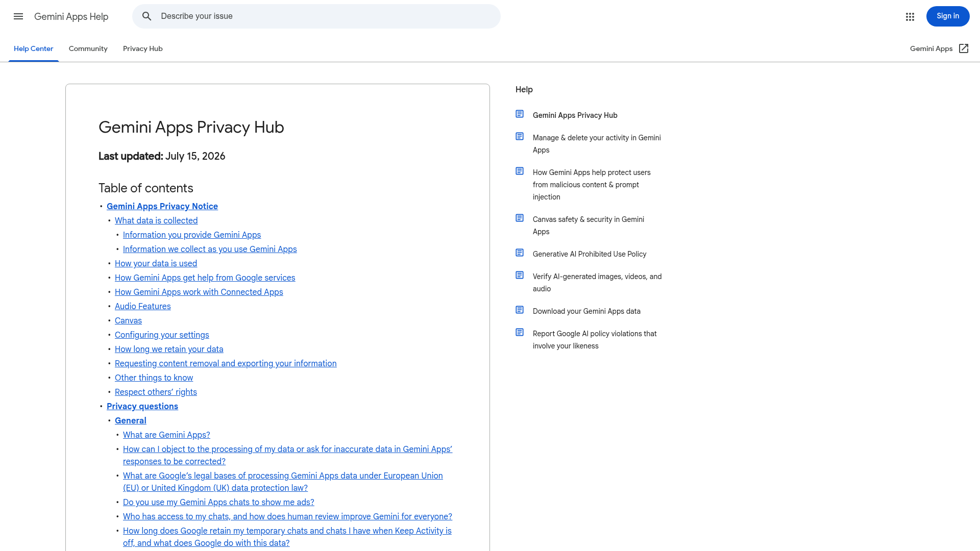
Task: Jump to Privacy questions section
Action: pyautogui.click(x=142, y=406)
